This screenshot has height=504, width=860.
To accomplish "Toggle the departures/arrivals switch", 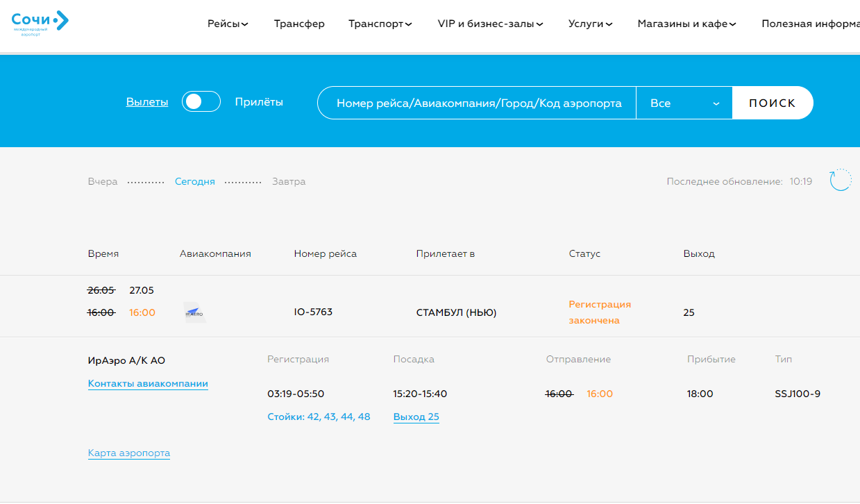I will click(201, 102).
